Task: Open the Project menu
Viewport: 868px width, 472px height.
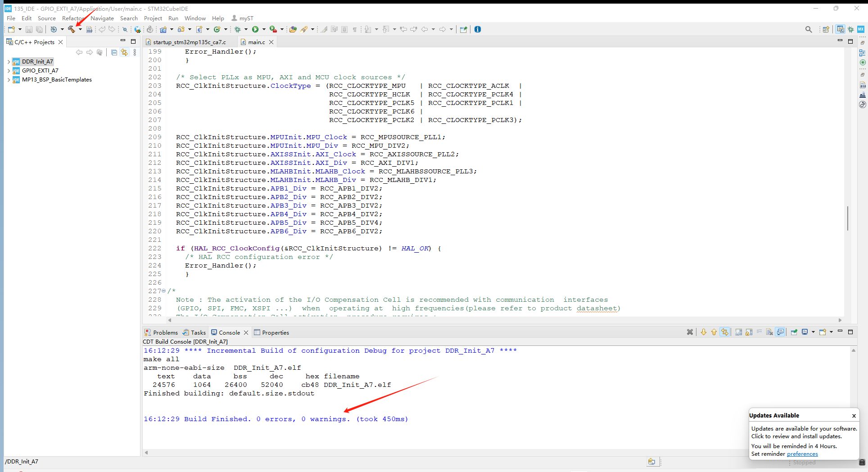Action: click(153, 18)
